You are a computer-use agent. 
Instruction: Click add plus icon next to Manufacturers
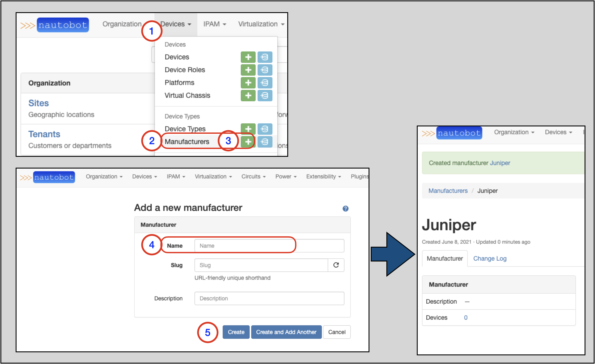248,142
